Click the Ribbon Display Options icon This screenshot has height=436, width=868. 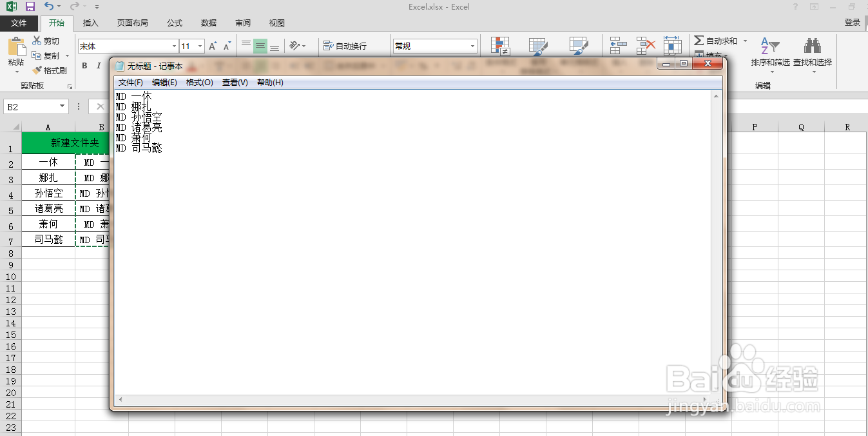pyautogui.click(x=815, y=6)
